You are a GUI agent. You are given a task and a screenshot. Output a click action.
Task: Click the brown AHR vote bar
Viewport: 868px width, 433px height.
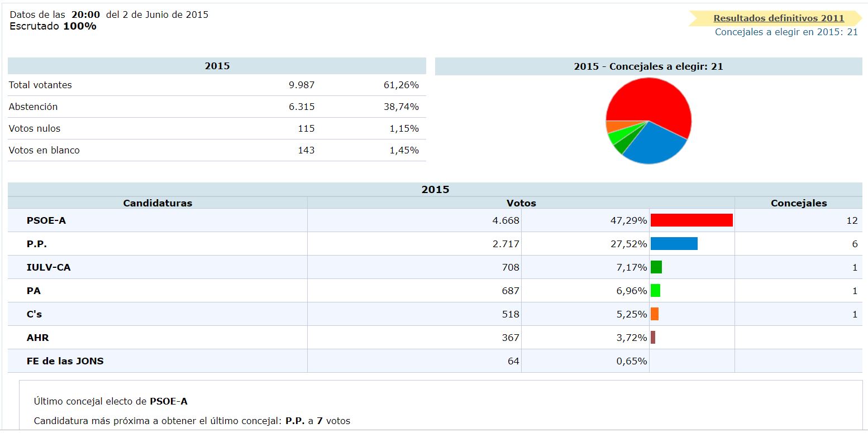[652, 338]
